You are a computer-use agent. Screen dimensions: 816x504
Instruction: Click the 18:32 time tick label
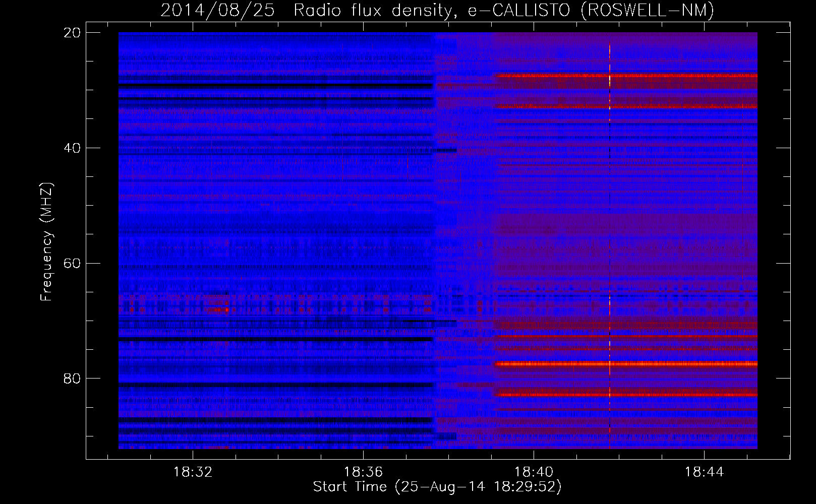pos(193,472)
